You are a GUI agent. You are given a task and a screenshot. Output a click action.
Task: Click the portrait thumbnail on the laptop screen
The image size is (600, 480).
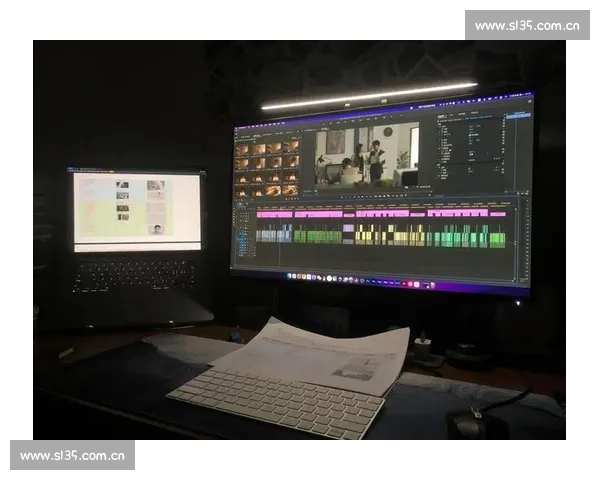point(157,229)
